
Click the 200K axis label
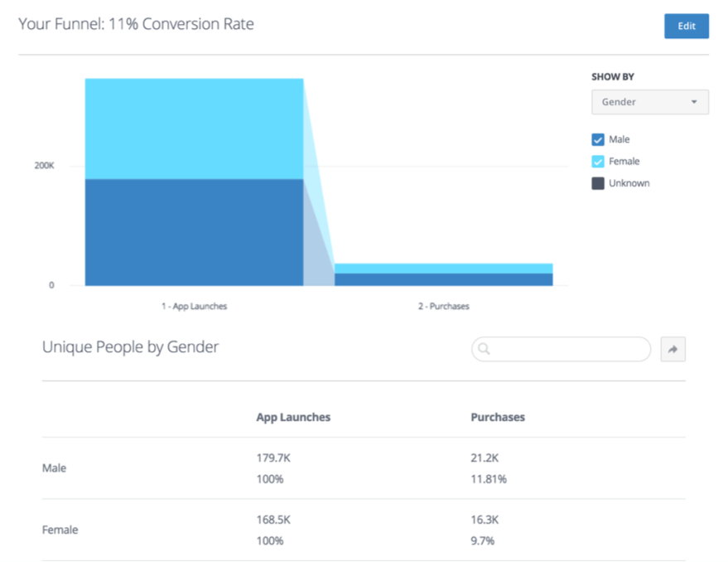pos(44,166)
